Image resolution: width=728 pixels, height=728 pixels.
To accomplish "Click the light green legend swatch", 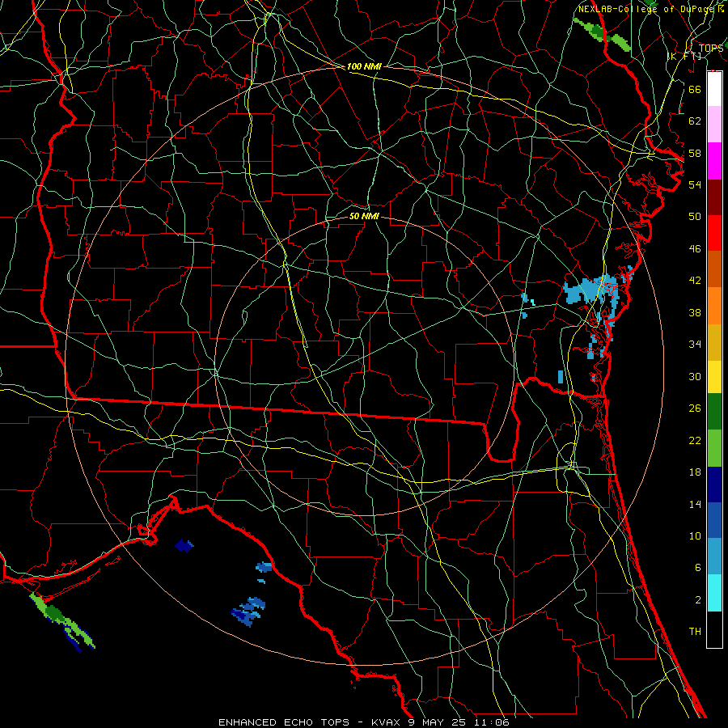I will pos(714,448).
